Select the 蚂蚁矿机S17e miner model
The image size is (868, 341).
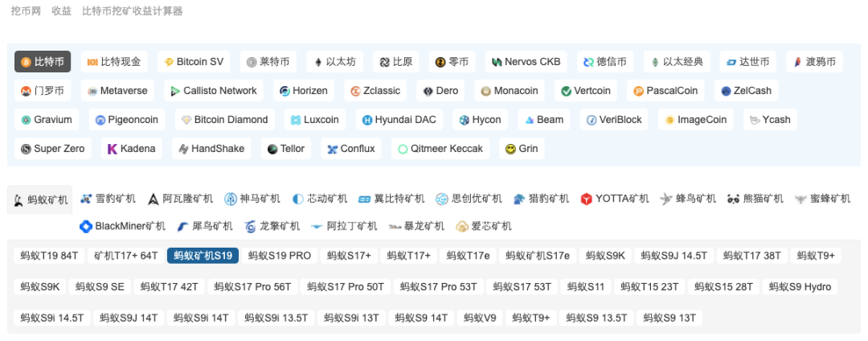click(538, 255)
